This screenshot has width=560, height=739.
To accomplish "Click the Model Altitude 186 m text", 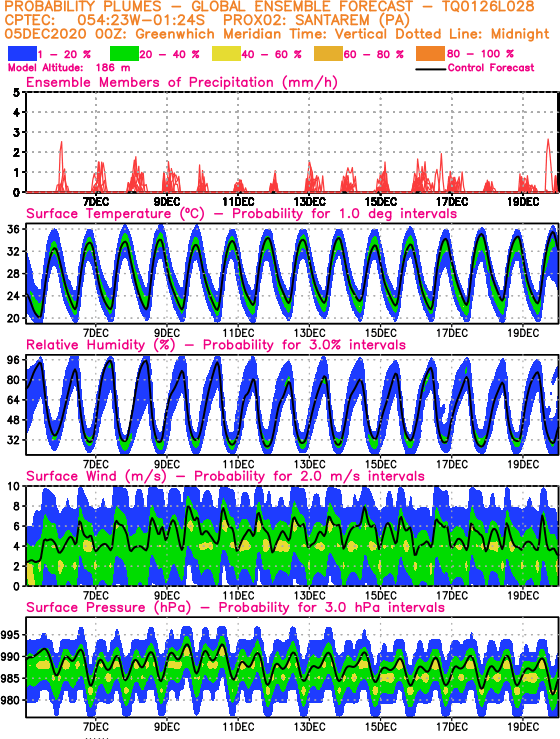I will (x=69, y=68).
